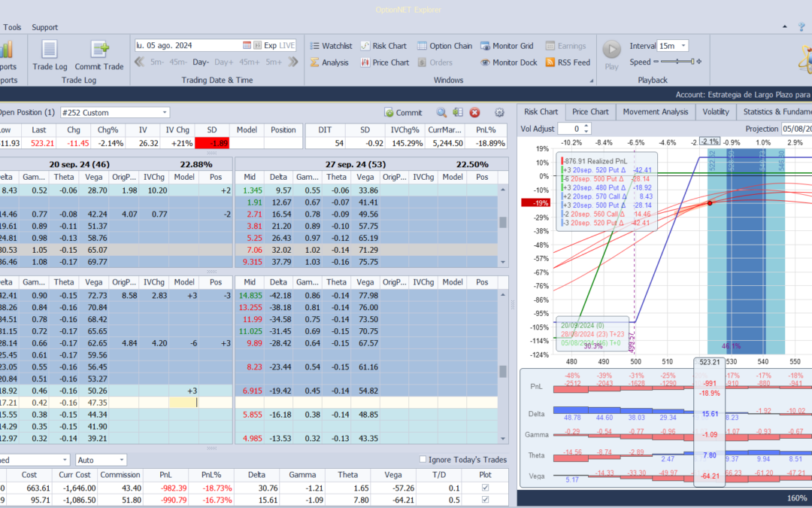Viewport: 812px width, 508px height.
Task: Click the speed increase plus icon
Action: pyautogui.click(x=699, y=62)
